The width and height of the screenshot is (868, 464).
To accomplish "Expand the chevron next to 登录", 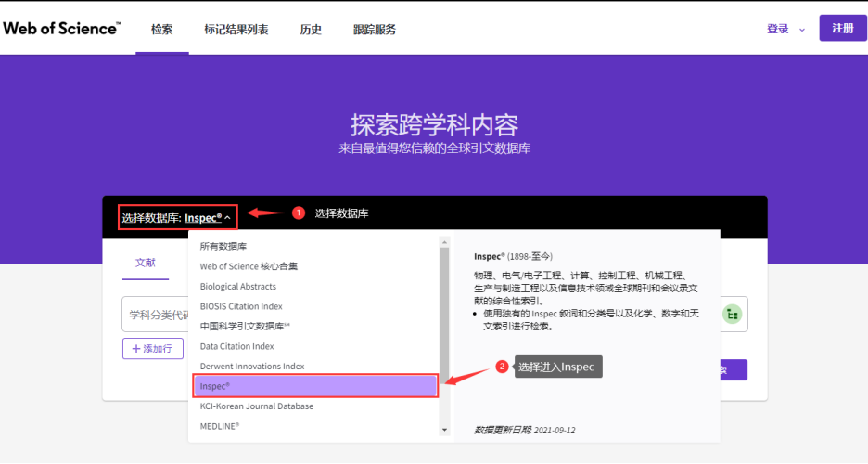I will click(801, 31).
